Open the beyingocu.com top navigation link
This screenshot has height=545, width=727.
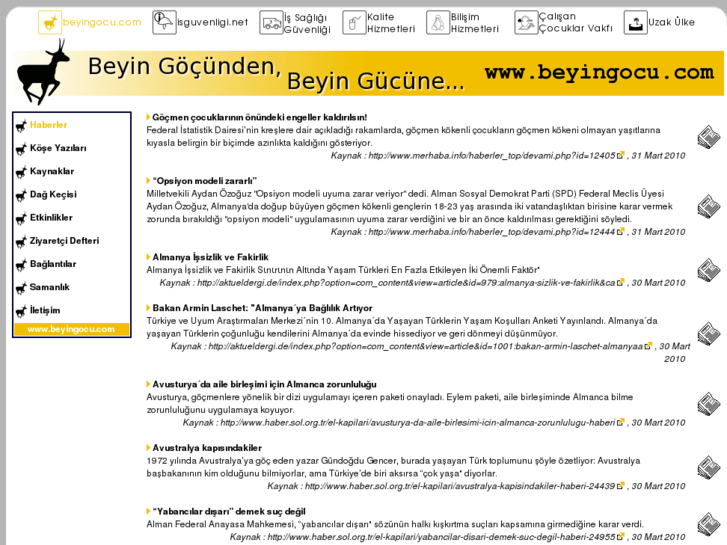(102, 22)
